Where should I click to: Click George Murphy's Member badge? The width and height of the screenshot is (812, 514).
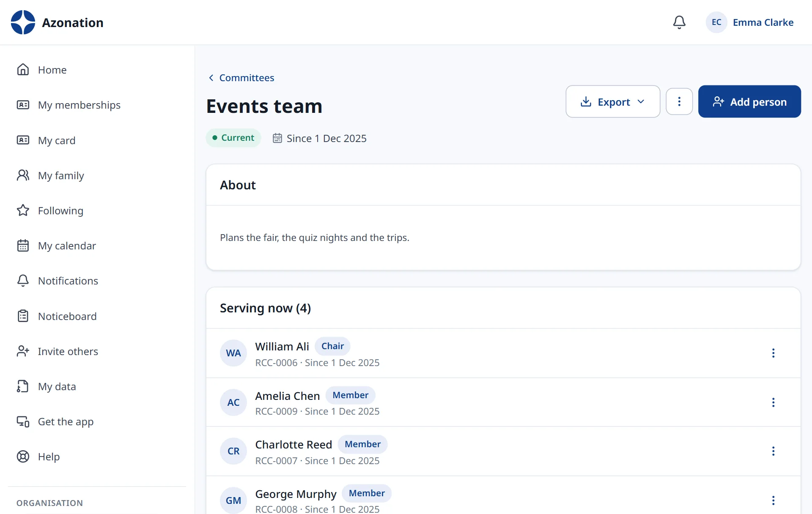[x=367, y=493]
